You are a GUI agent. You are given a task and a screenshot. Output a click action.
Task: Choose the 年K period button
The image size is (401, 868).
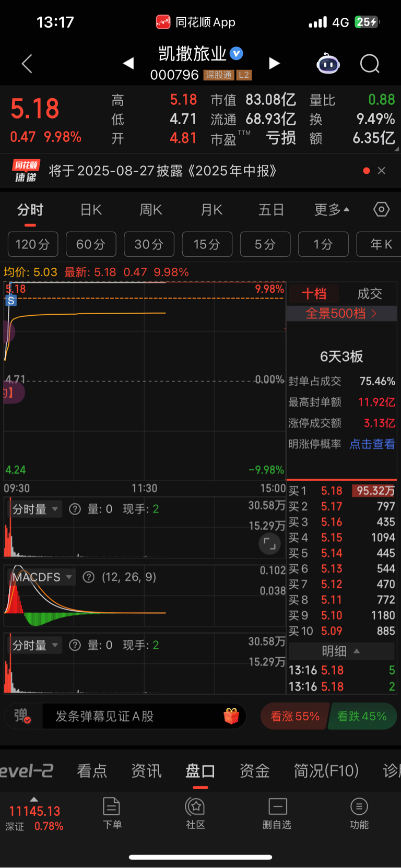pyautogui.click(x=379, y=244)
